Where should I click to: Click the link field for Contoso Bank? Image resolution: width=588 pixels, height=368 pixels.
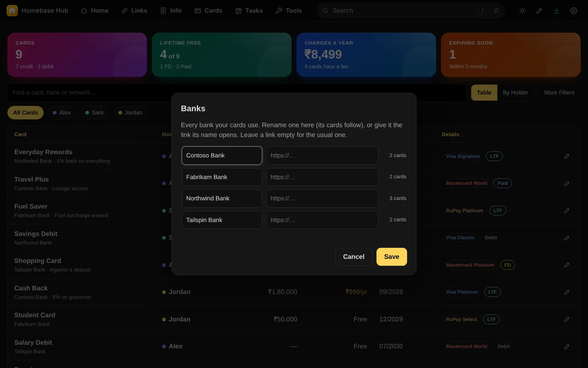(x=322, y=155)
